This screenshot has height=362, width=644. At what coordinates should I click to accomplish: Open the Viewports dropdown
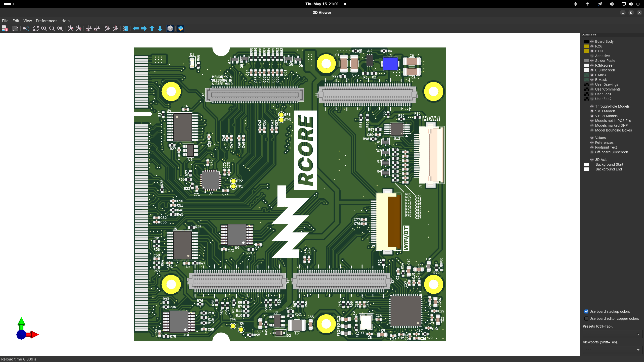(613, 350)
